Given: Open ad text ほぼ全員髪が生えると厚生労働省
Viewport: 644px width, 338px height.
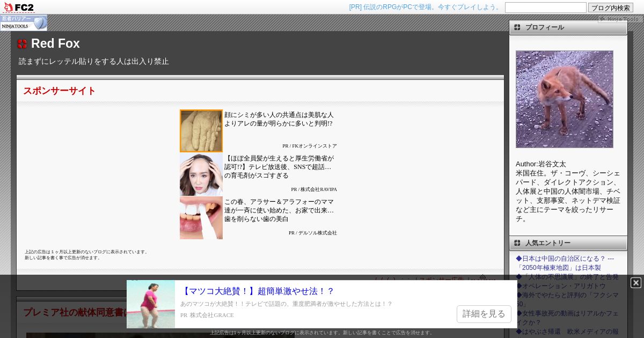Looking at the screenshot, I should click(x=279, y=167).
